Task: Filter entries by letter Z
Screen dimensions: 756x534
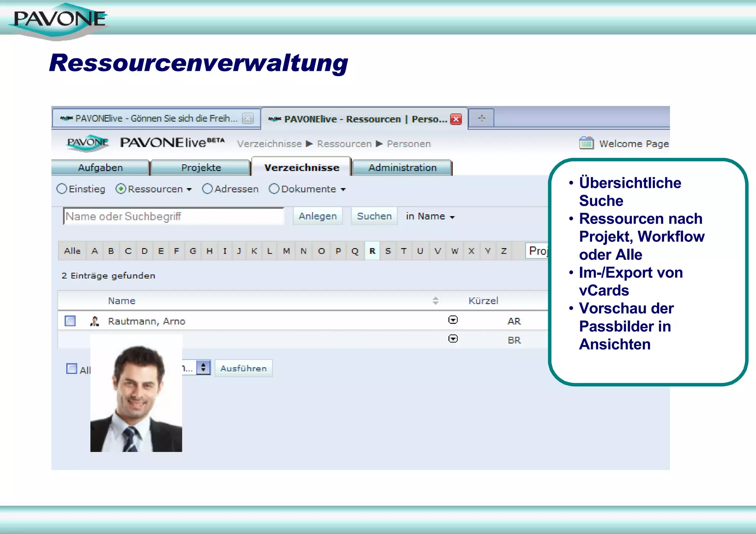Action: [504, 251]
